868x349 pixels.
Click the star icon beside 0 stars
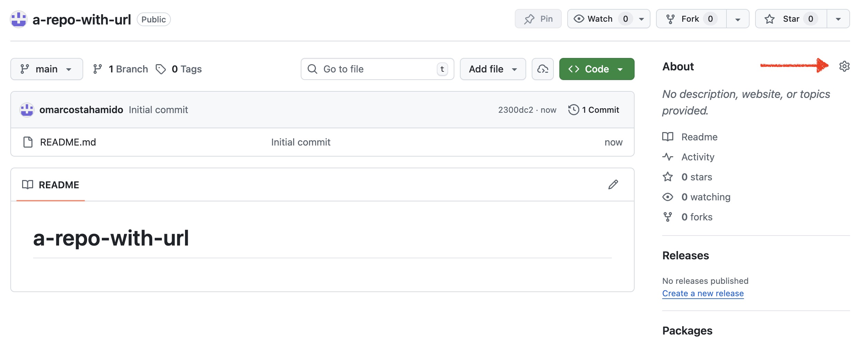click(667, 177)
